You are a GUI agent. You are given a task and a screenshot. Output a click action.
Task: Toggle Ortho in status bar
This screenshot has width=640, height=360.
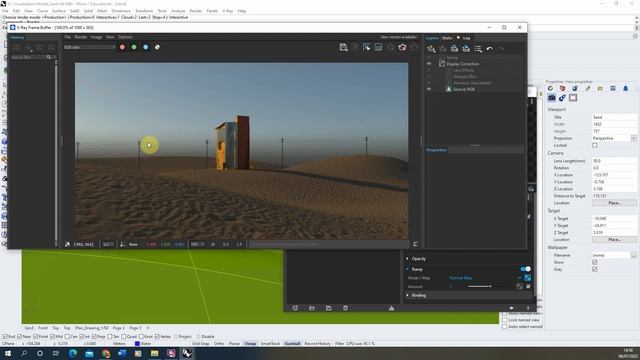(219, 344)
